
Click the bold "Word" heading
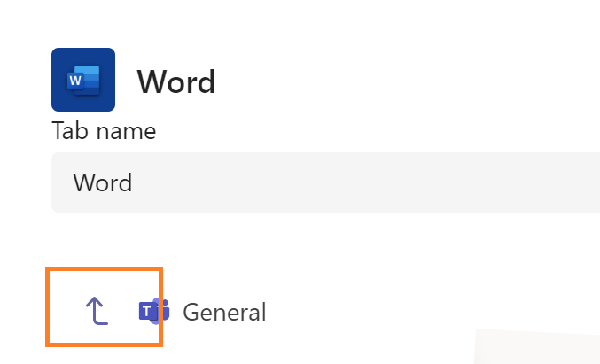click(175, 81)
